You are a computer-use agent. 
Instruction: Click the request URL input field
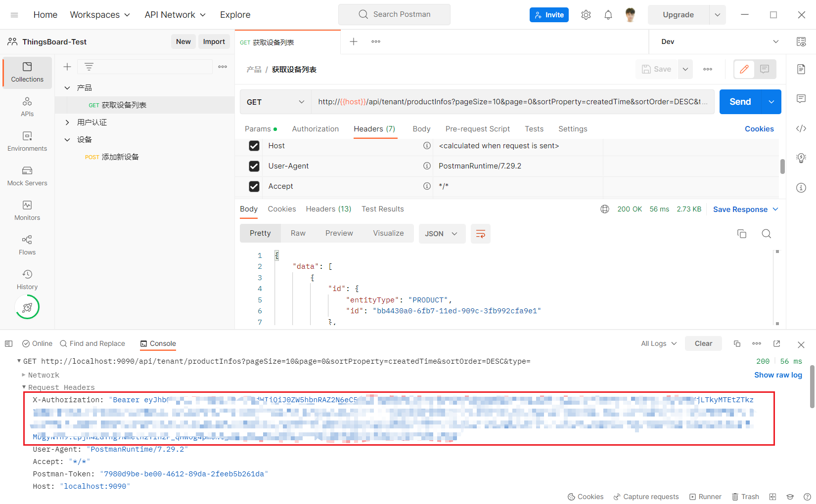click(x=512, y=102)
